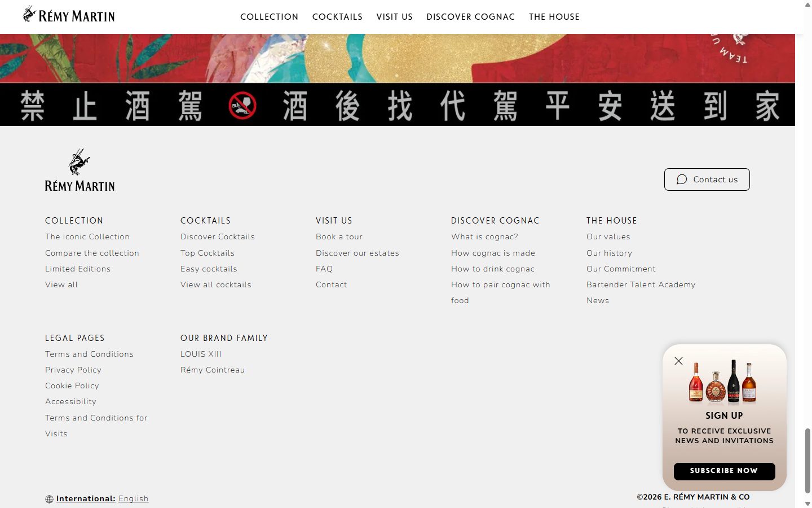Click the drink-driving warning banner
Screen dimensions: 812x508
click(x=398, y=105)
